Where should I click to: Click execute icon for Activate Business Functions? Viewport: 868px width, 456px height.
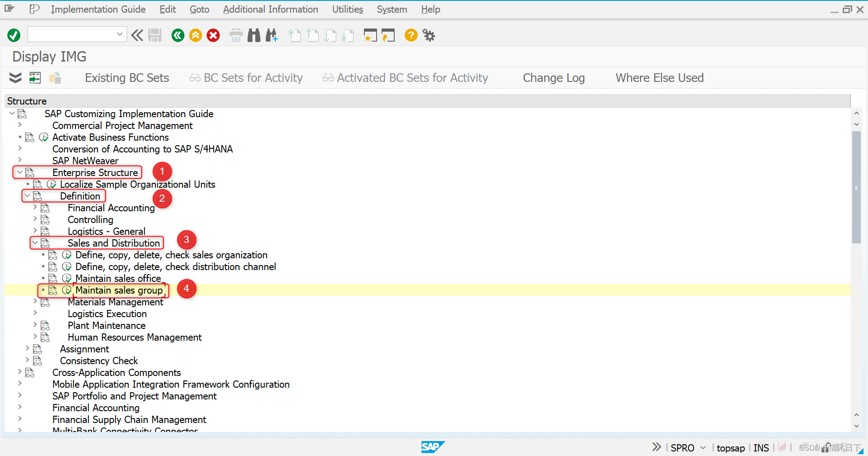tap(43, 137)
